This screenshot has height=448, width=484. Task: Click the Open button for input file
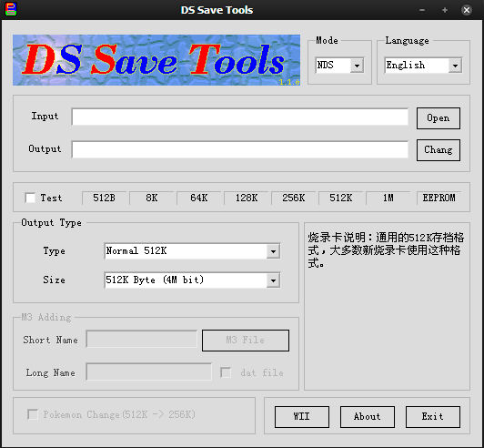tap(439, 118)
